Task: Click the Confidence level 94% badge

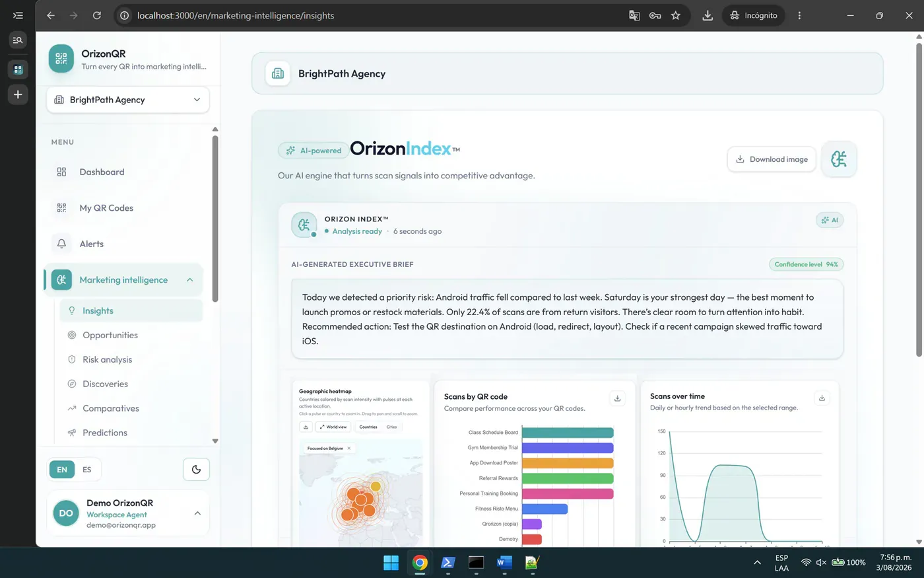Action: [x=807, y=264]
